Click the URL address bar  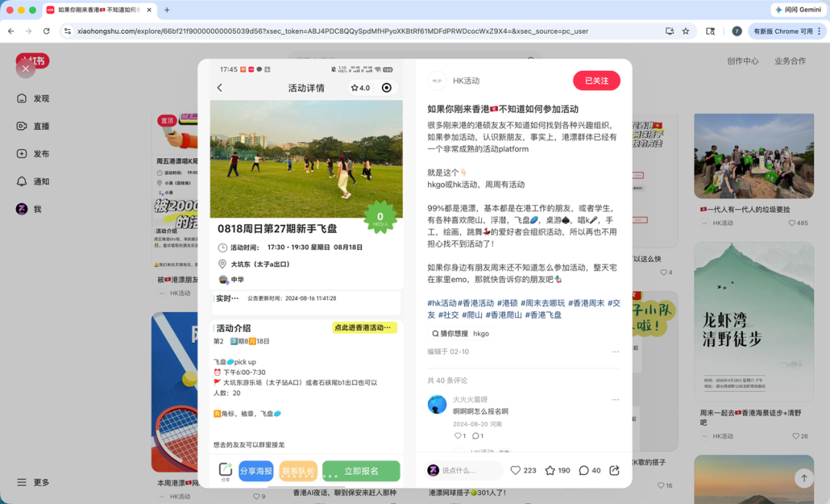(x=333, y=31)
